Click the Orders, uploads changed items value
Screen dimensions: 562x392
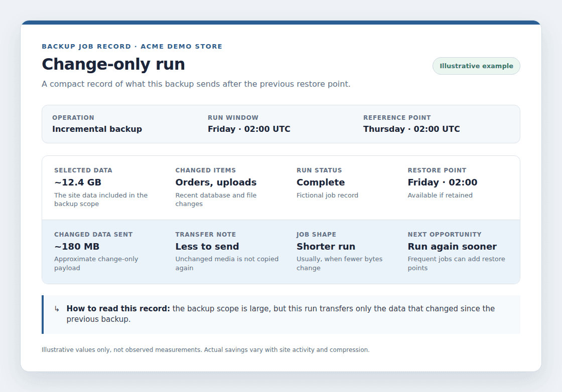click(x=216, y=182)
